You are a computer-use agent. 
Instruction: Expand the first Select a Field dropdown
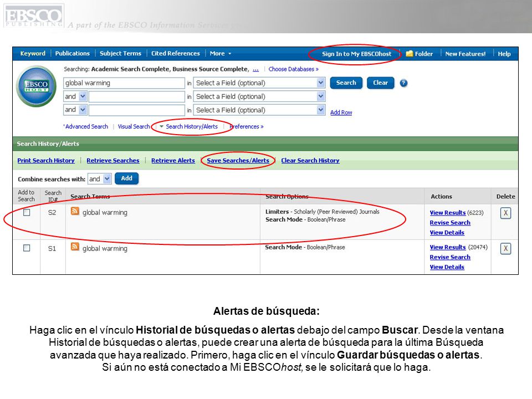(x=321, y=83)
